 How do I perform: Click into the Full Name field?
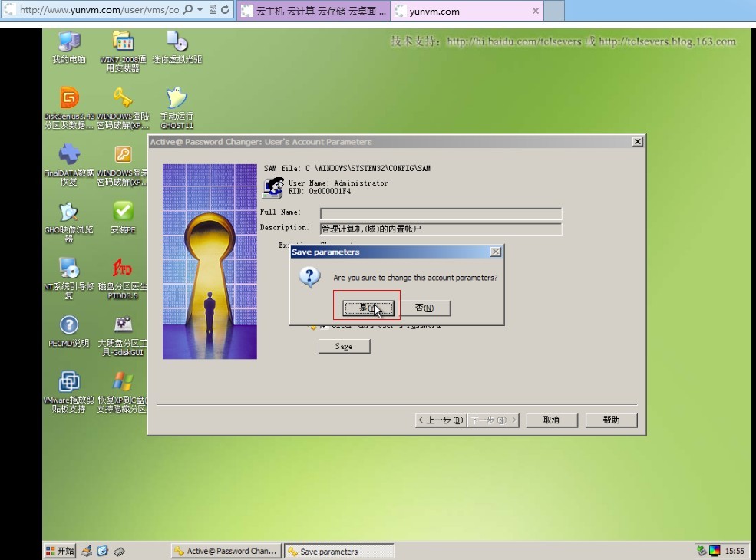point(441,213)
